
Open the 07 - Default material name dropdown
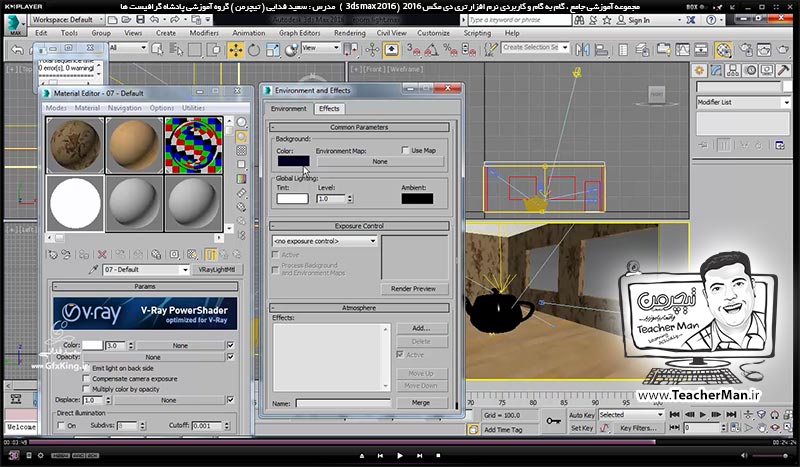coord(146,269)
